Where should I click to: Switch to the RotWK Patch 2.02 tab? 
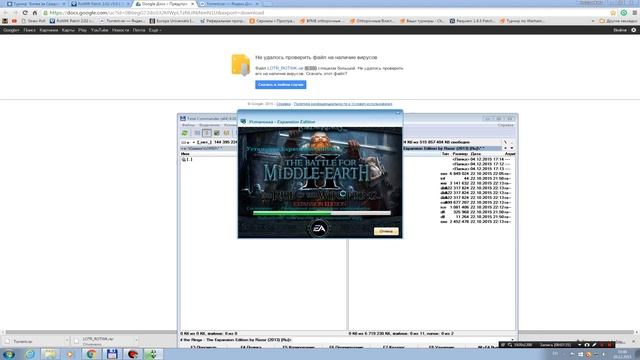[x=100, y=4]
